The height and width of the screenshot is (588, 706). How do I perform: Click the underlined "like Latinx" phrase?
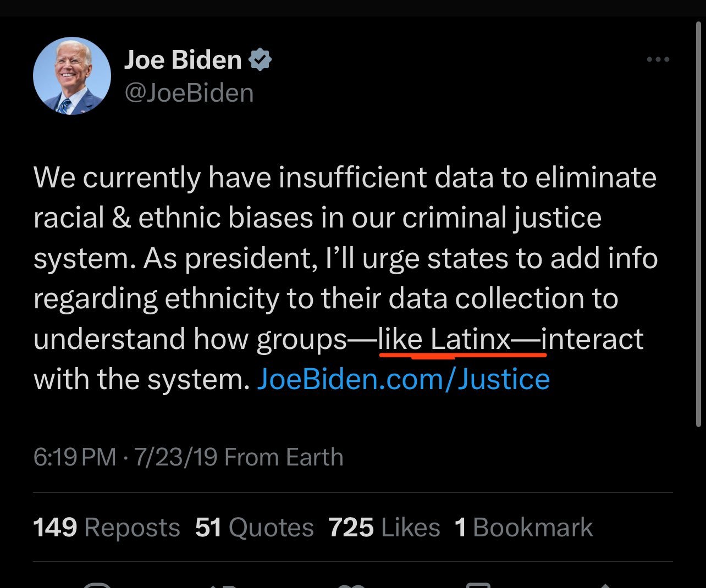(444, 339)
